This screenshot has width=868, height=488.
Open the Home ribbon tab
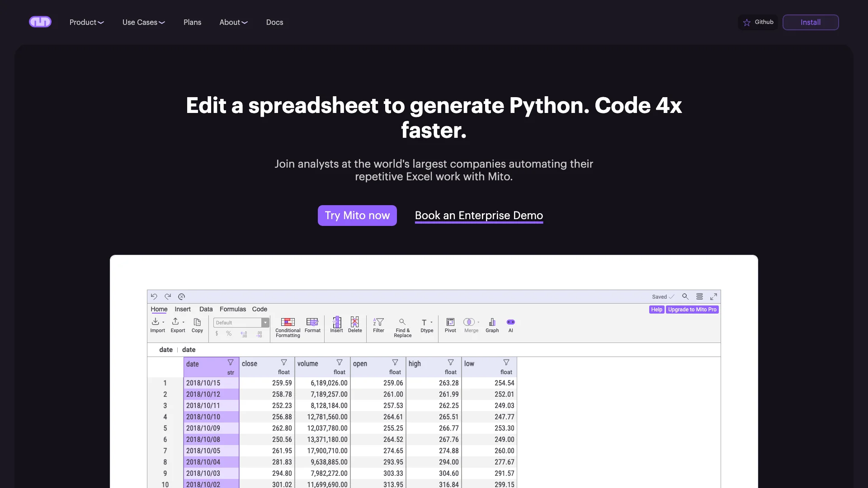[159, 309]
